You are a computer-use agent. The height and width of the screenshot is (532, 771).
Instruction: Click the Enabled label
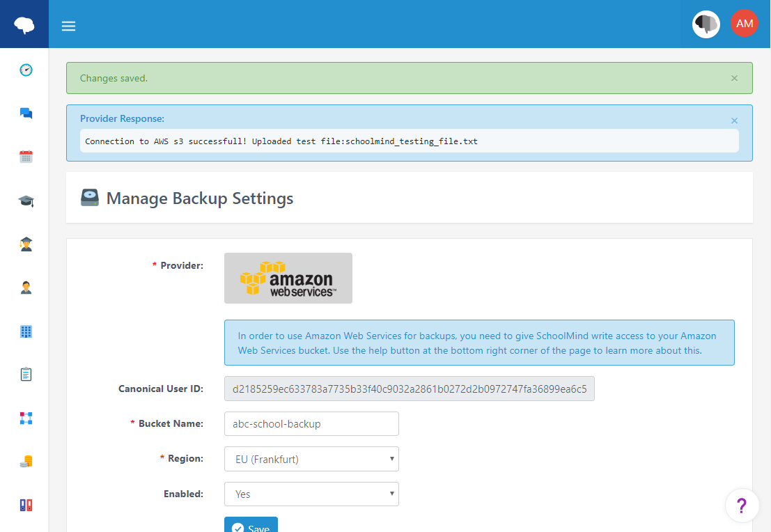(x=183, y=494)
